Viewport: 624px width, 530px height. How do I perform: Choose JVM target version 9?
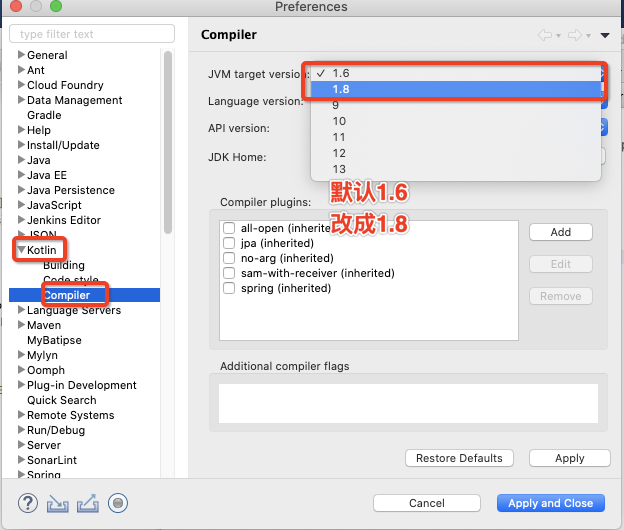tap(455, 105)
